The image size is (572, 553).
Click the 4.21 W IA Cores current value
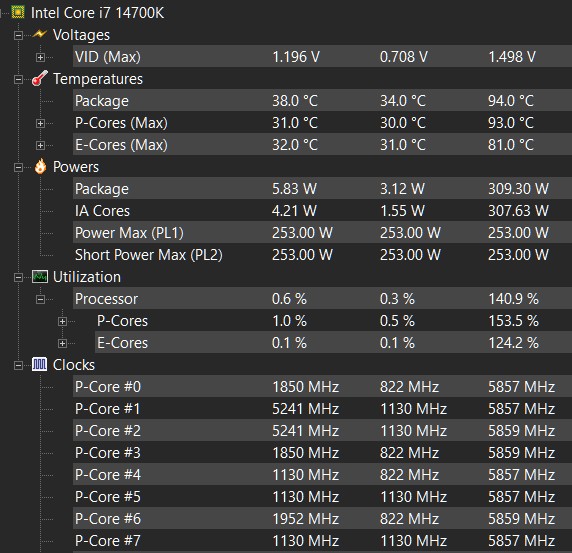(294, 210)
